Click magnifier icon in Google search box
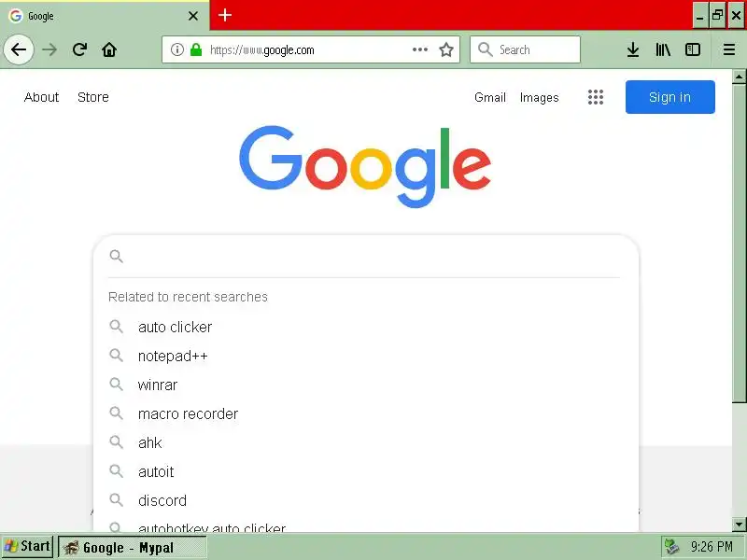 point(116,256)
